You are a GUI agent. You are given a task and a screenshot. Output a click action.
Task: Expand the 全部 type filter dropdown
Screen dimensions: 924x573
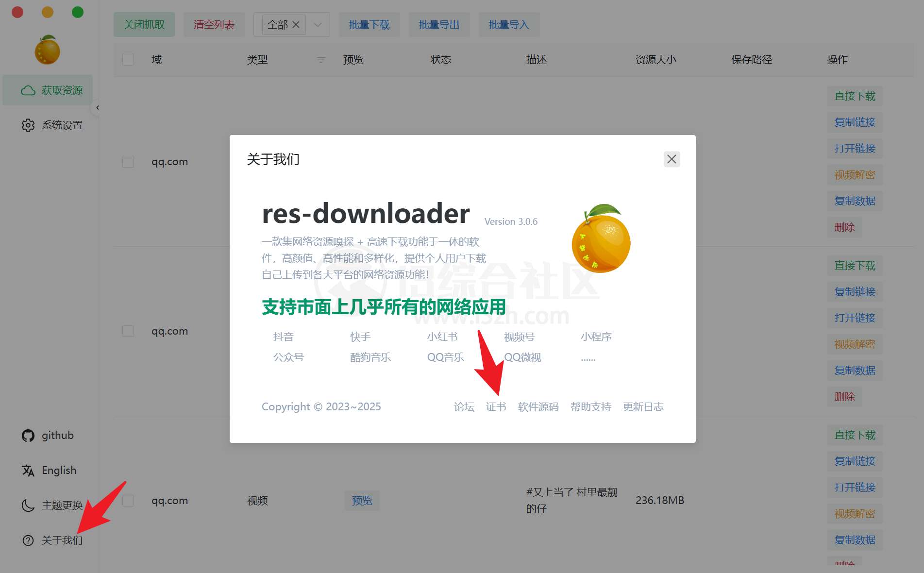[318, 24]
